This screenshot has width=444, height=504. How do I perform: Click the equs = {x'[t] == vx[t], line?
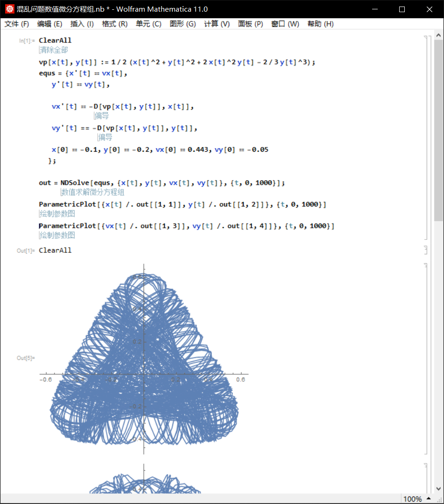click(83, 73)
